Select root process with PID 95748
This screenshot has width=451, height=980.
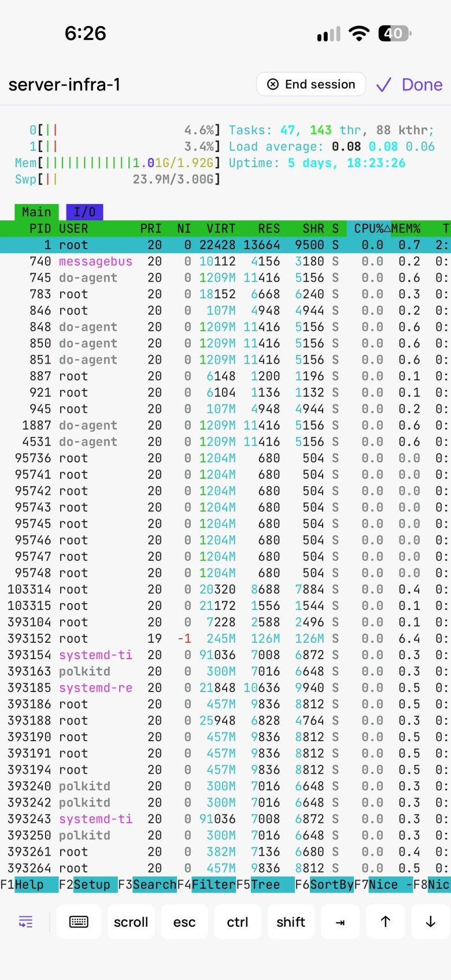click(x=226, y=573)
